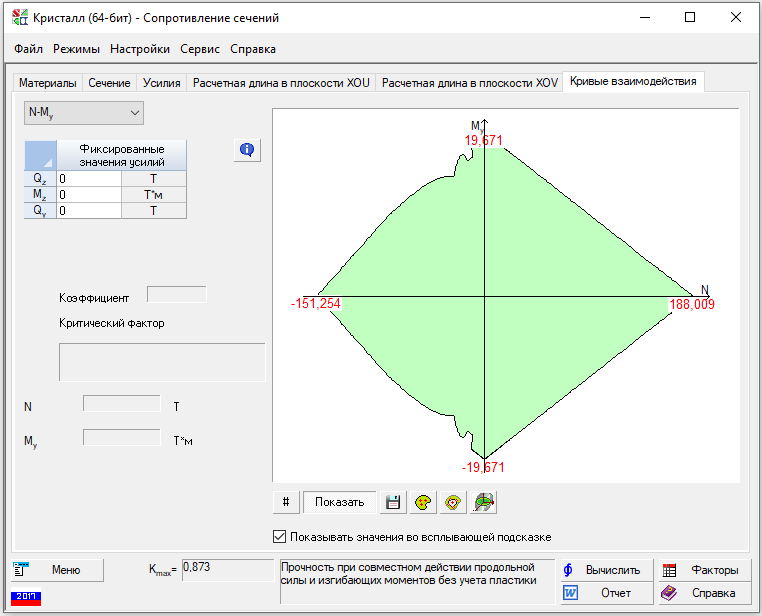Click the floppy disk save icon
The height and width of the screenshot is (616, 762).
click(394, 502)
